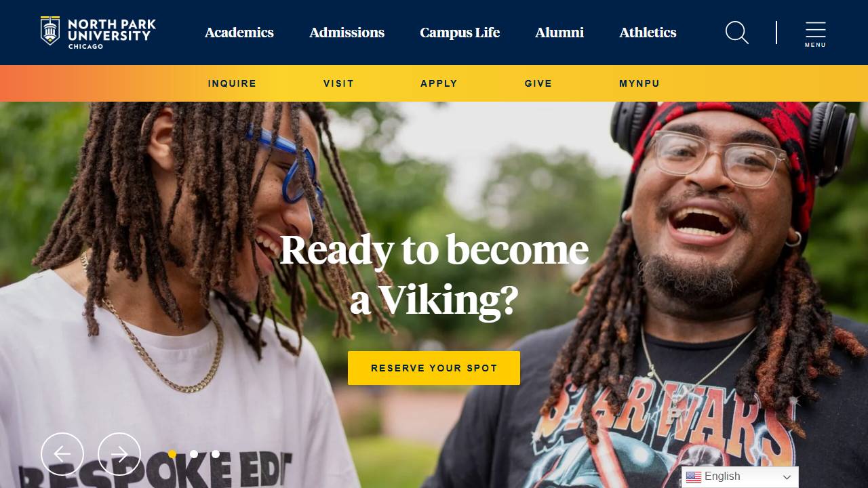Follow the MYNPU link
The width and height of the screenshot is (868, 488).
coord(639,83)
